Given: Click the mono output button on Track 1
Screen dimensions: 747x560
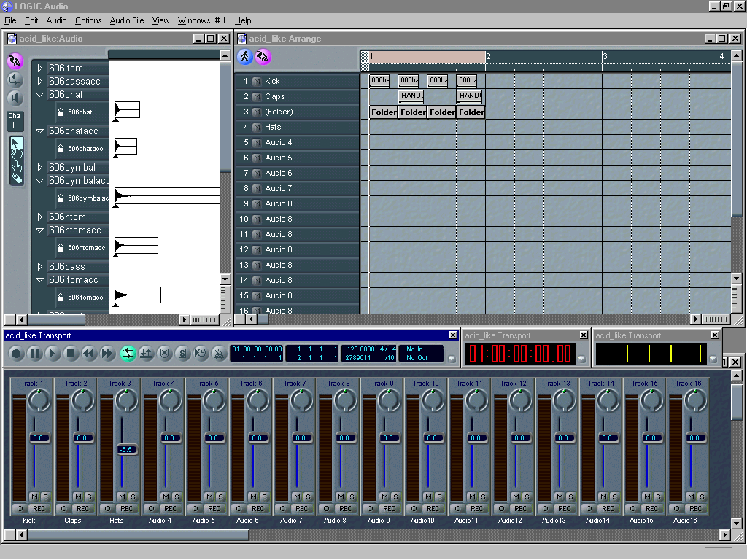Looking at the screenshot, I should [20, 508].
